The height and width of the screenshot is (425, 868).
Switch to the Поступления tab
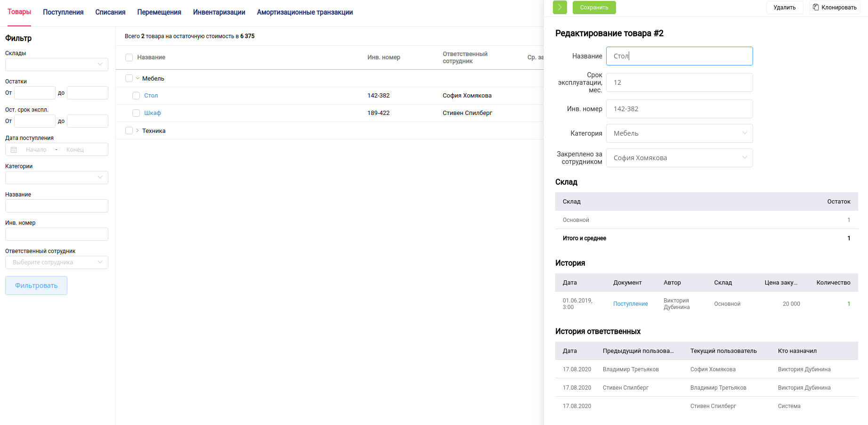click(x=63, y=12)
